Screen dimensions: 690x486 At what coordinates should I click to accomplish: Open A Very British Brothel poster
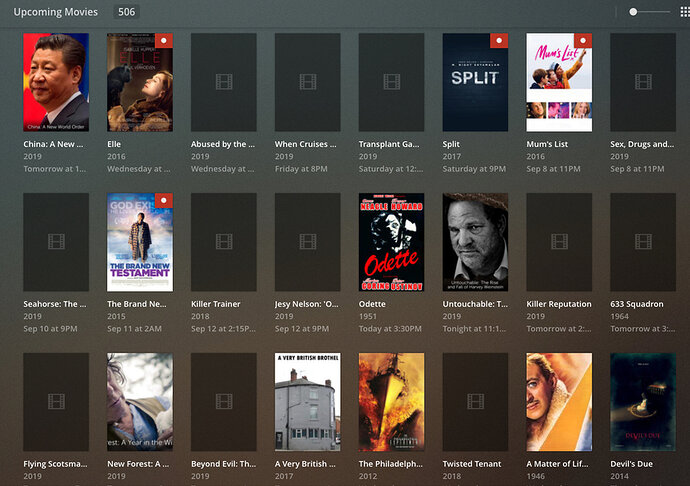point(308,402)
